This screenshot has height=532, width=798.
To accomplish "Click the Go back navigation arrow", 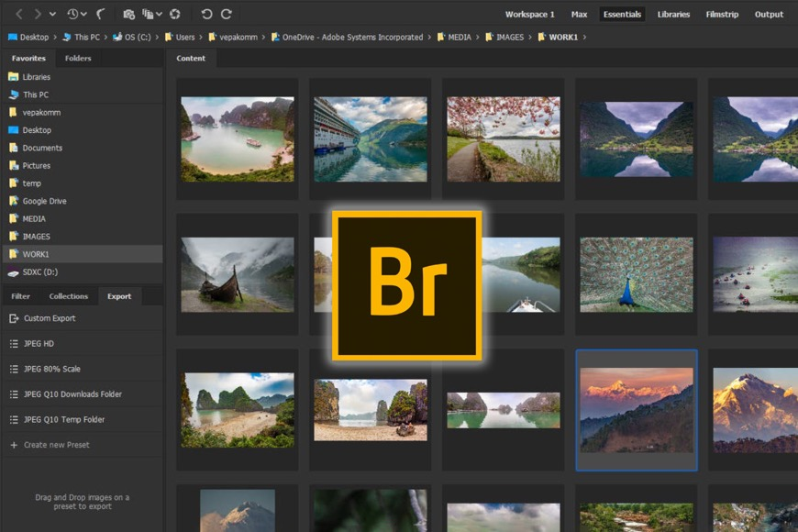I will point(20,14).
